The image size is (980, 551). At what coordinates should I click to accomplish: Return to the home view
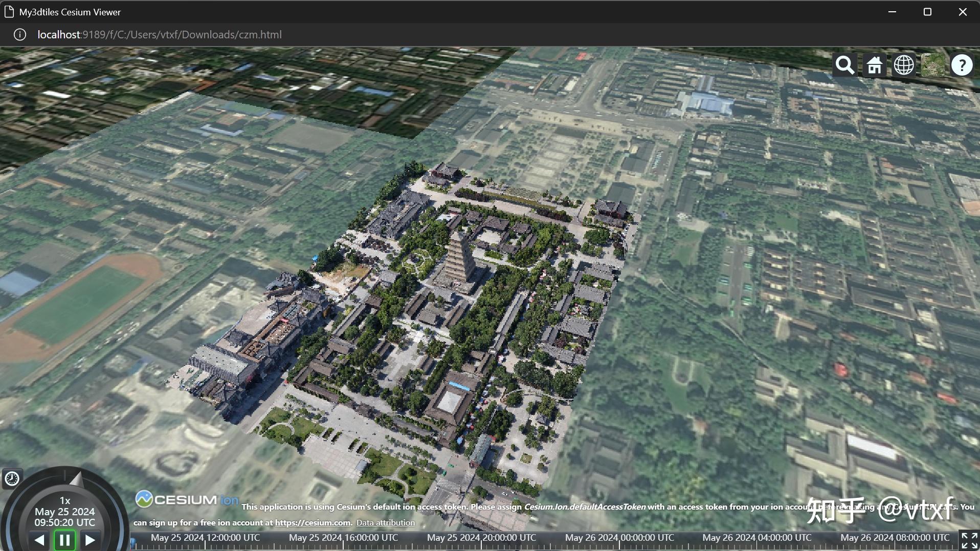tap(875, 65)
